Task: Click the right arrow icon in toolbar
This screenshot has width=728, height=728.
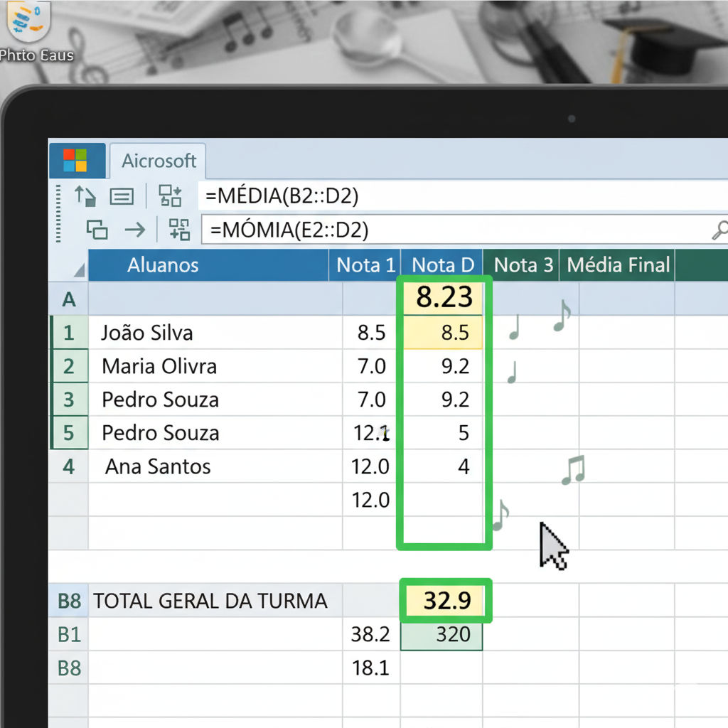Action: [x=134, y=230]
